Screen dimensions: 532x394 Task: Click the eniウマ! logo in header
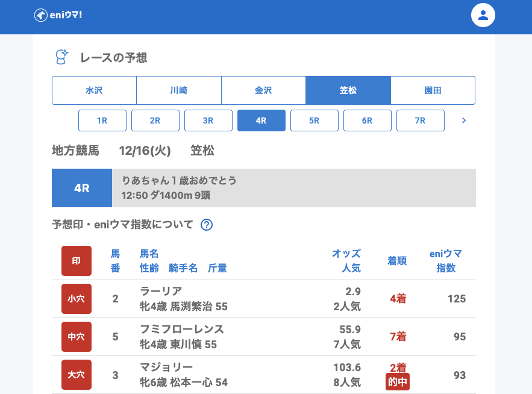pos(58,15)
